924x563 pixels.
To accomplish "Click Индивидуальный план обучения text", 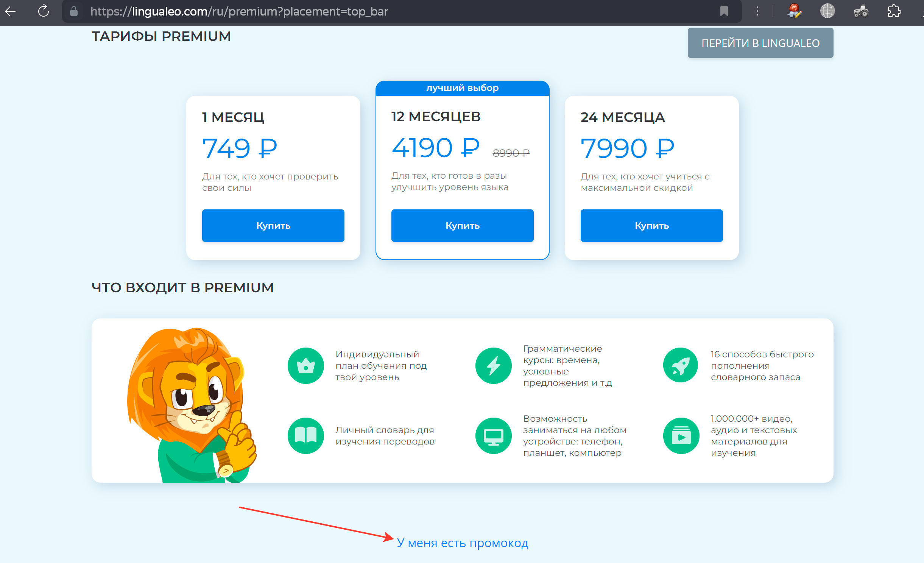I will pyautogui.click(x=381, y=366).
